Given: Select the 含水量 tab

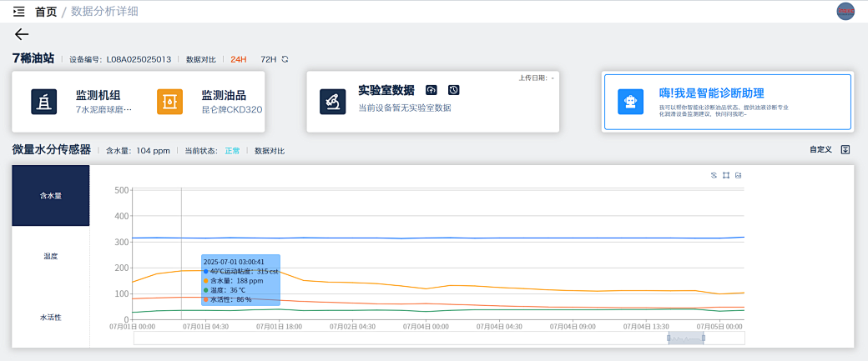Looking at the screenshot, I should pos(51,195).
